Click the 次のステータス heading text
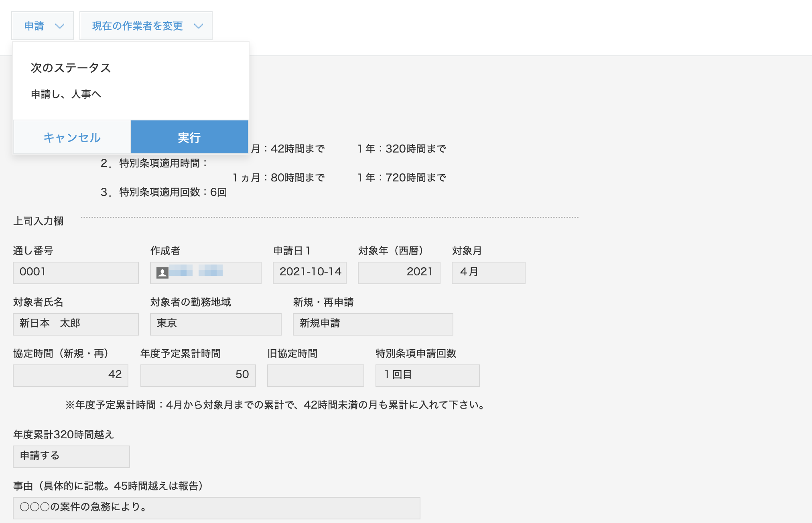Image resolution: width=812 pixels, height=523 pixels. 71,68
